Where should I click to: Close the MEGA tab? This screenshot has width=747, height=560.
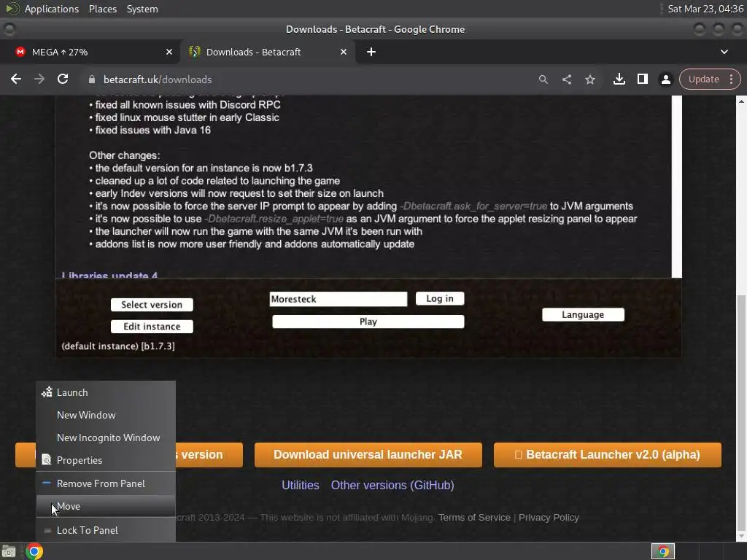coord(169,52)
